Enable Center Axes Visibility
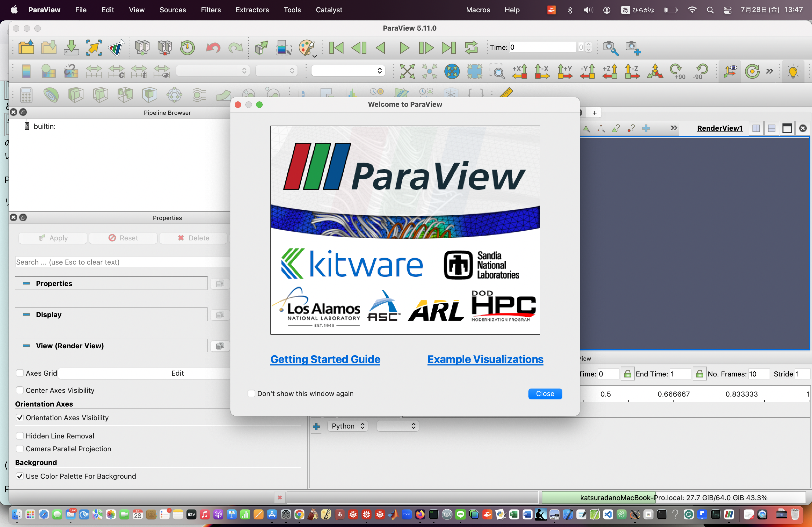This screenshot has width=812, height=527. 20,390
